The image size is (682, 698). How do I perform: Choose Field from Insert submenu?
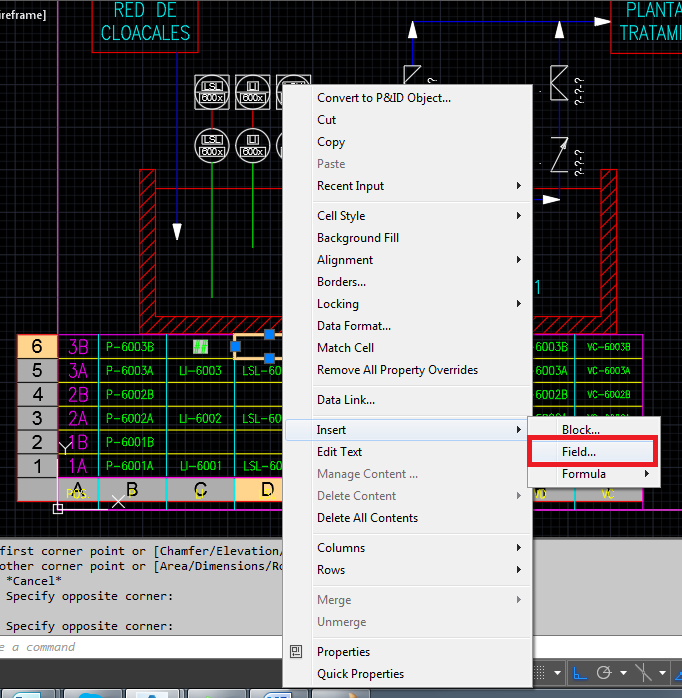(592, 452)
